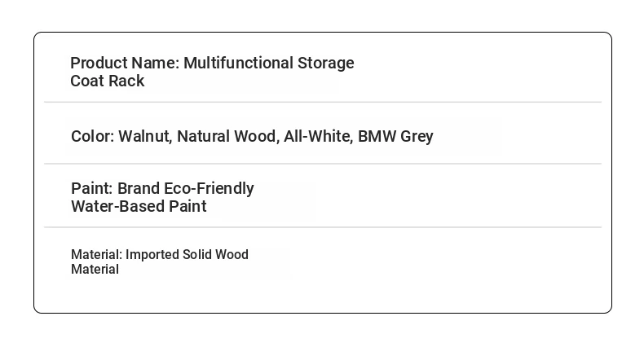
Task: Click the "Coat Rack" text line
Action: [x=107, y=81]
